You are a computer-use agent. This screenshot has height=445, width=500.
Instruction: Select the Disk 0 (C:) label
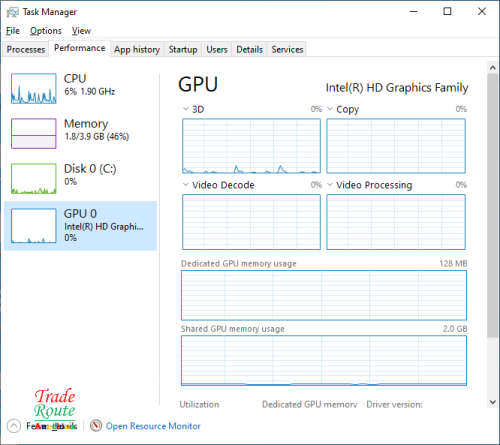[x=90, y=169]
